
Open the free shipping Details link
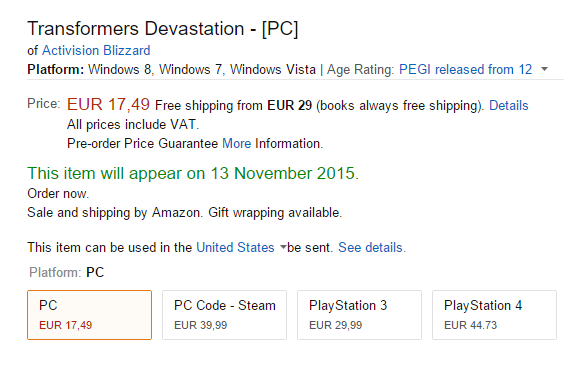pyautogui.click(x=509, y=105)
